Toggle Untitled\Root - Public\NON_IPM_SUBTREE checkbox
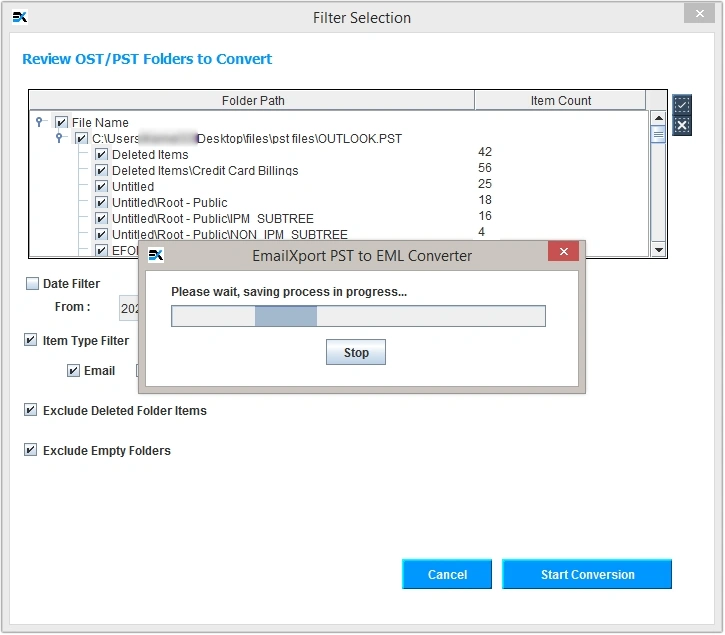725x635 pixels. 101,234
